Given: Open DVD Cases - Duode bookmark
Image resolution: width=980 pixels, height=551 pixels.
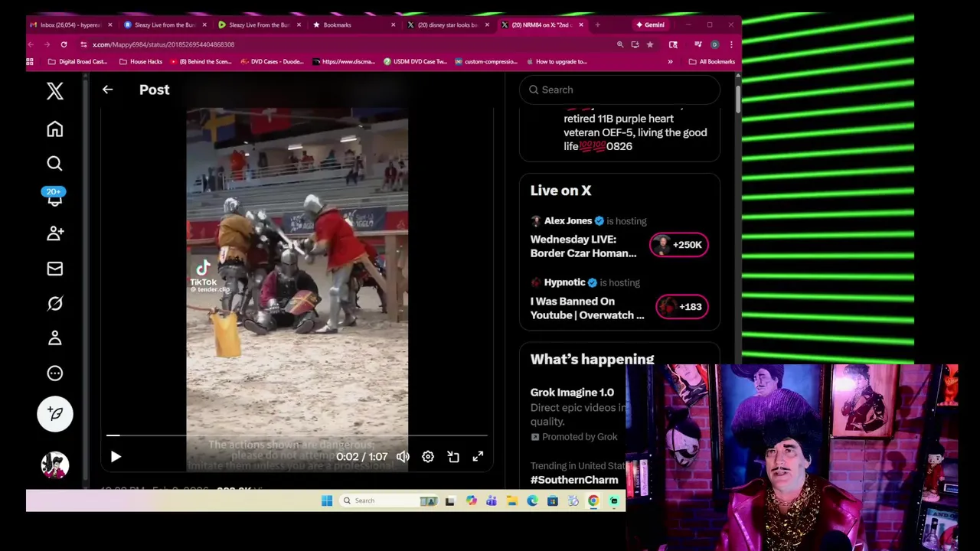Looking at the screenshot, I should tap(272, 61).
